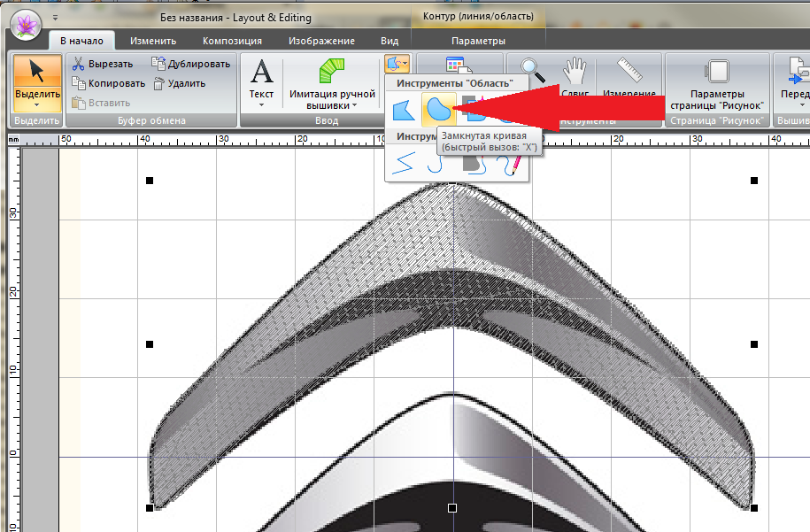Viewport: 810px width, 532px height.
Task: Open the Композиция ribbon tab
Action: [232, 41]
